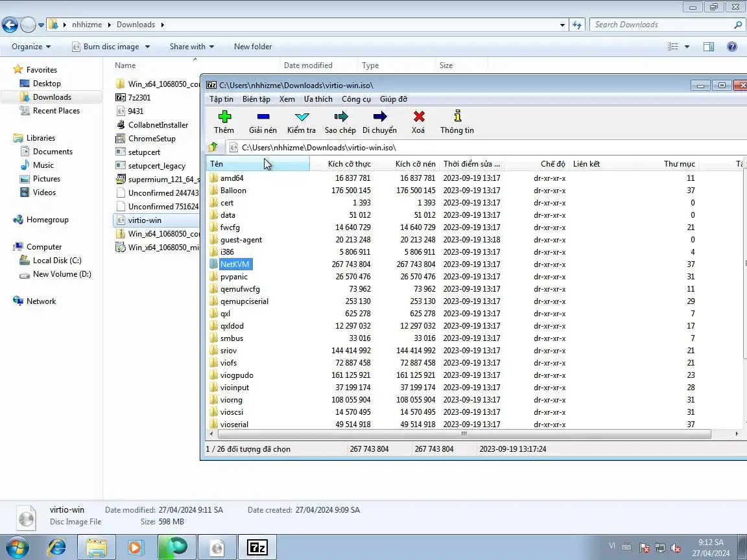
Task: Open the Công cụ menu
Action: [357, 99]
